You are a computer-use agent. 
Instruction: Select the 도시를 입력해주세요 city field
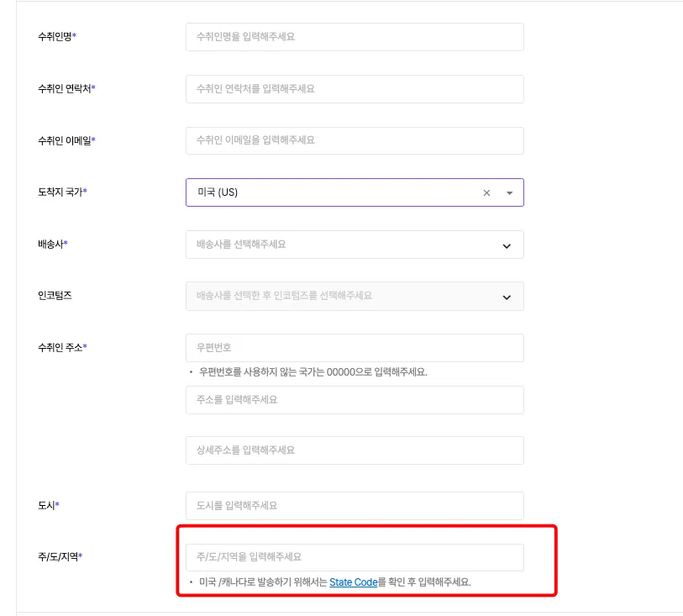(x=355, y=506)
